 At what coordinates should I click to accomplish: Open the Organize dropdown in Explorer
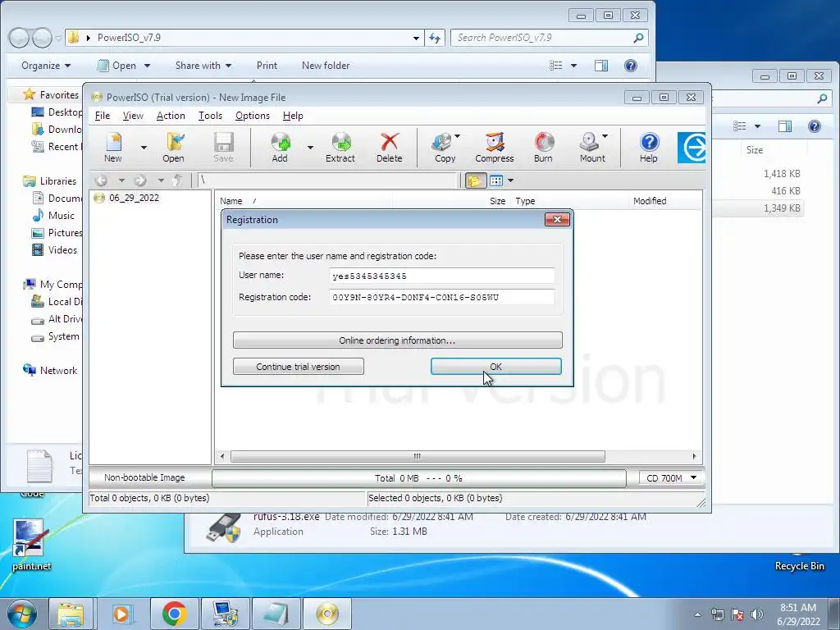tap(46, 66)
